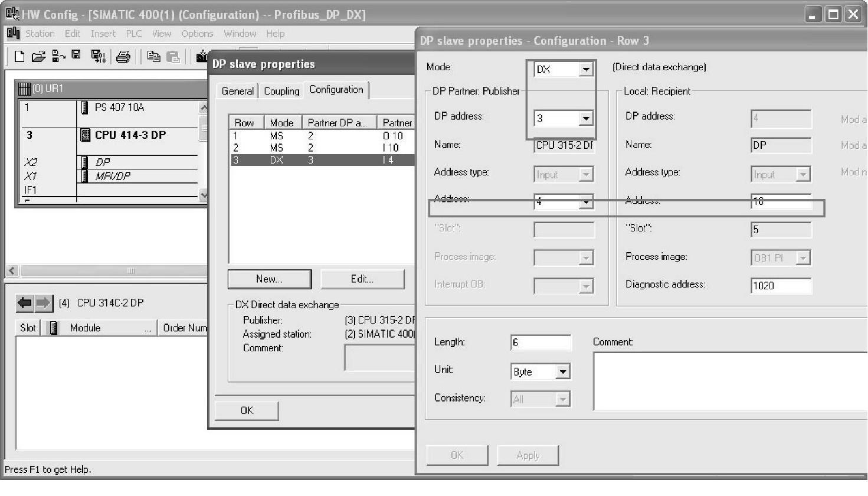Click the Partner DP a... column header
Viewport: 868px width, 496px height.
[339, 123]
